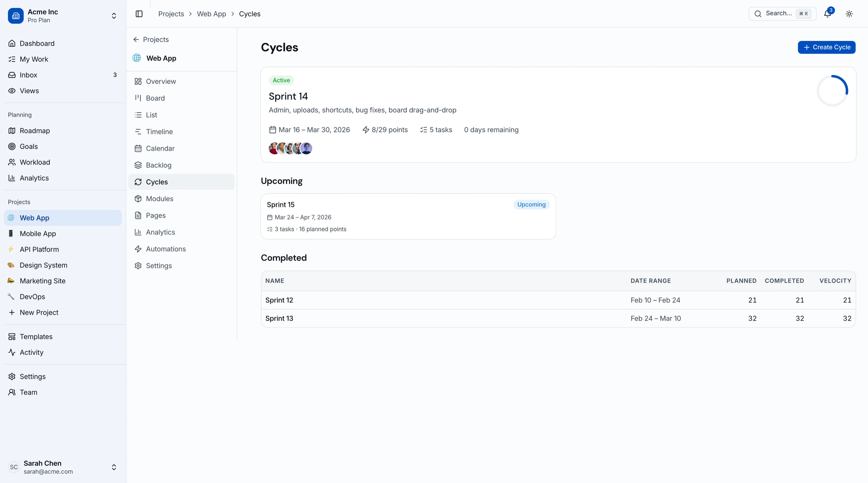Click the Upcoming badge on Sprint 15
The width and height of the screenshot is (868, 483).
pyautogui.click(x=531, y=204)
